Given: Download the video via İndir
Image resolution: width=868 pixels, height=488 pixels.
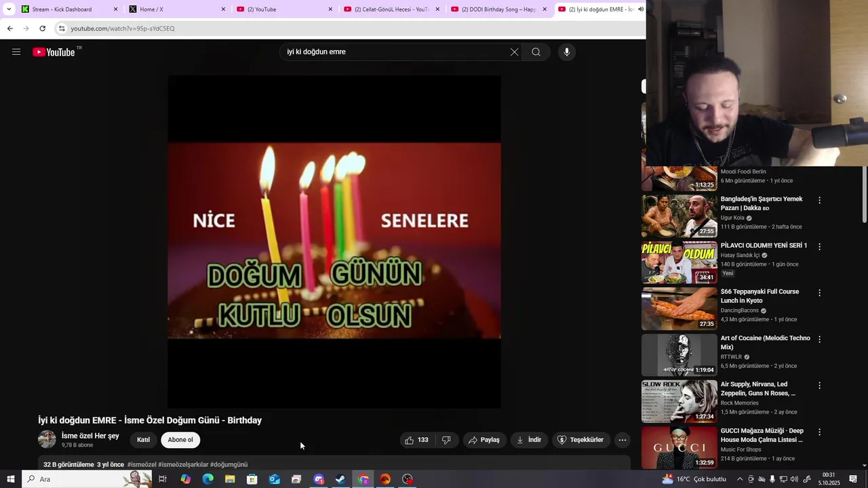Looking at the screenshot, I should click(x=529, y=440).
